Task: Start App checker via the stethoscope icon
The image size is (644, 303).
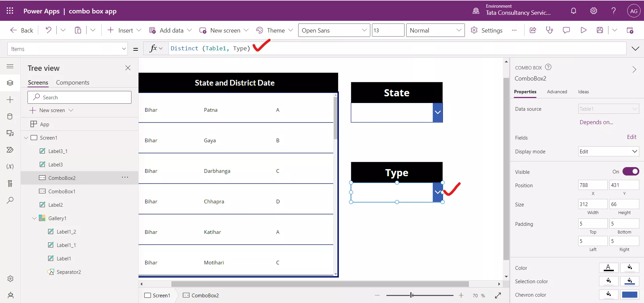Action: tap(550, 30)
